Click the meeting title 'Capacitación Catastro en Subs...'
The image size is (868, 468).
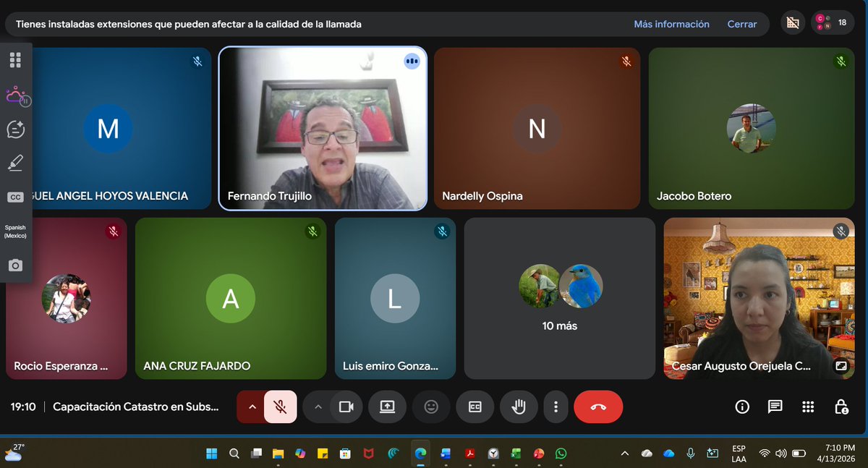coord(135,407)
